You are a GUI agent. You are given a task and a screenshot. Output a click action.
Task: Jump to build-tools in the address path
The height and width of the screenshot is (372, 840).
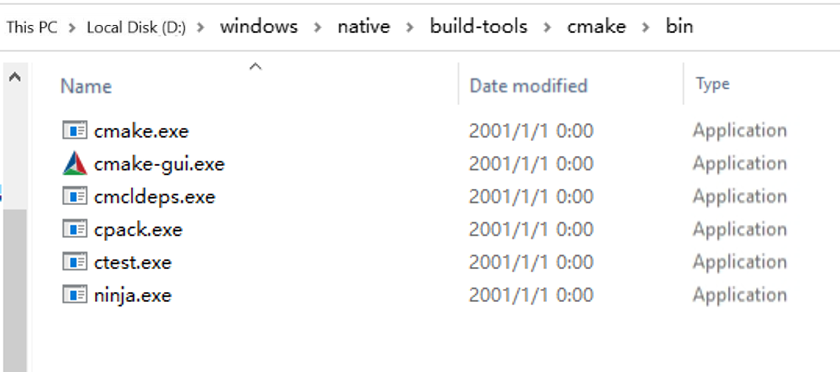pyautogui.click(x=478, y=26)
